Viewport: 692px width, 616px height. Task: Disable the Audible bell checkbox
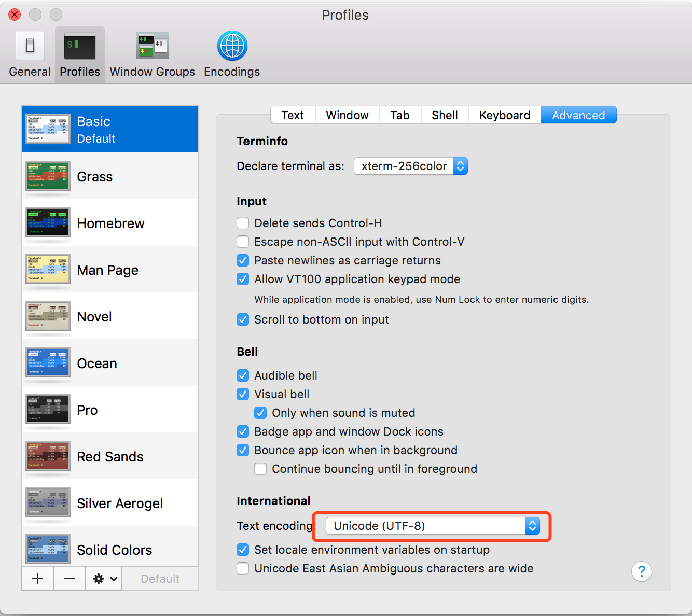pos(243,375)
